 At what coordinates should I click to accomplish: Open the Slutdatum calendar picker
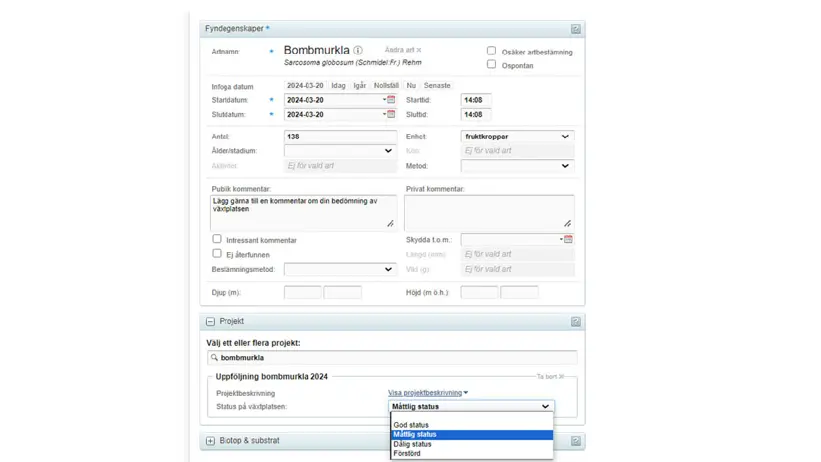coord(391,115)
